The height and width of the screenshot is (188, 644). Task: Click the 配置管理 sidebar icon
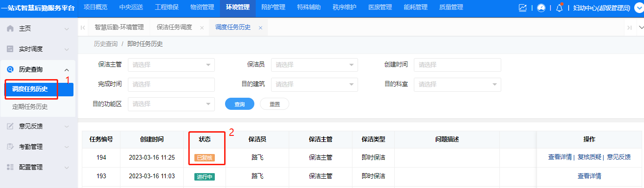click(10, 167)
